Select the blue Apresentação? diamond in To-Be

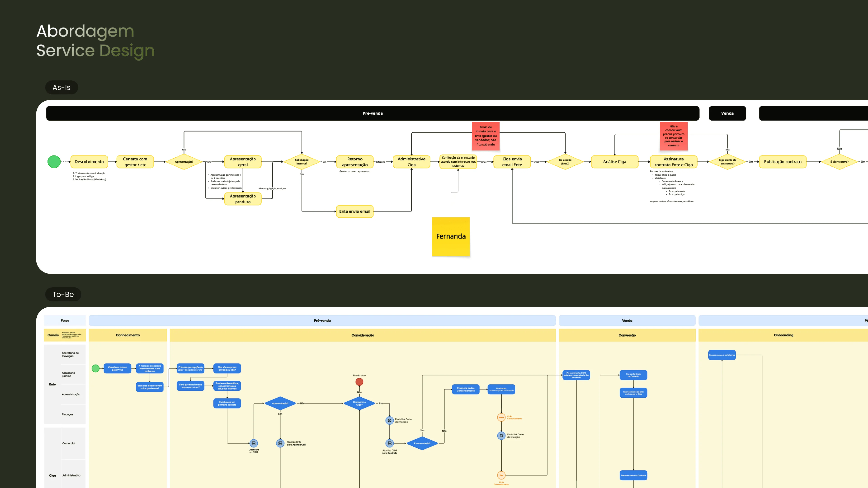pyautogui.click(x=280, y=404)
